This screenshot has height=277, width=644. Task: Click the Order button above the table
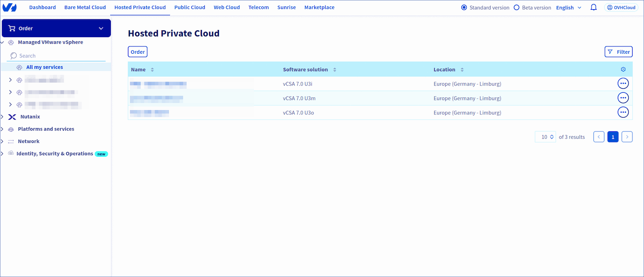coord(137,51)
